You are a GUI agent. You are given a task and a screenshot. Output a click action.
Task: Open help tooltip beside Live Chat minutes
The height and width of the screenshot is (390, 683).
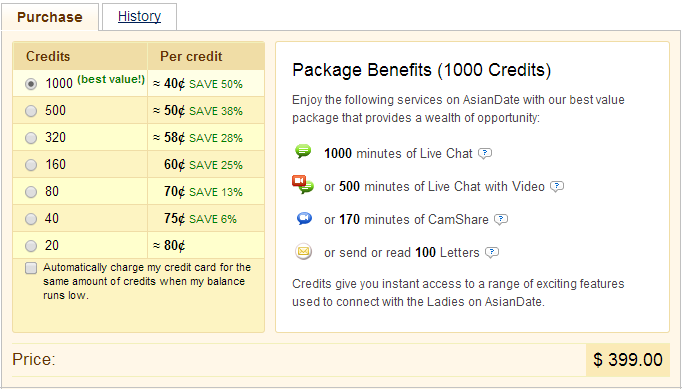coord(485,153)
